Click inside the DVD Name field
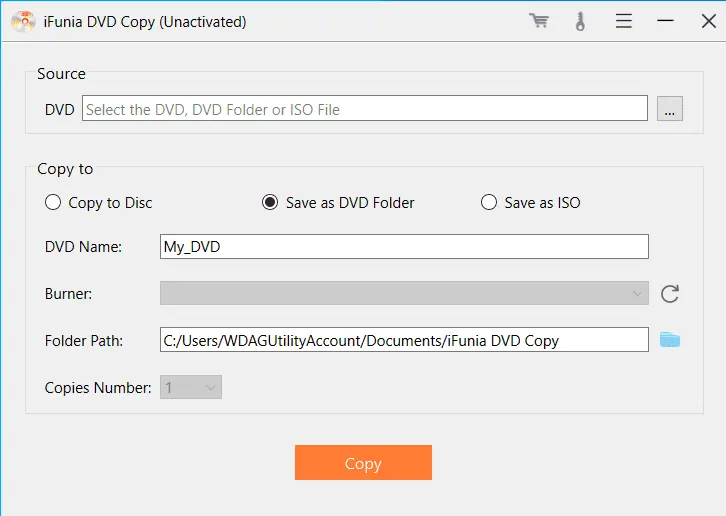Image resolution: width=726 pixels, height=516 pixels. coord(404,247)
